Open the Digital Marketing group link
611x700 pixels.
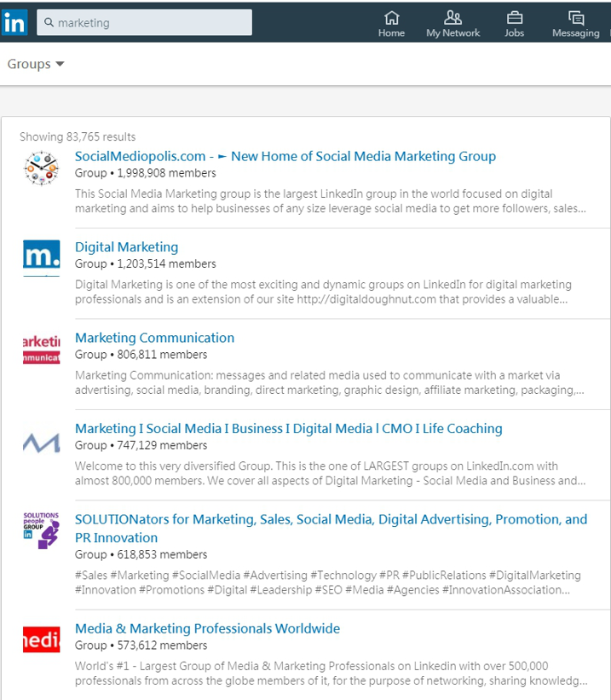(126, 247)
